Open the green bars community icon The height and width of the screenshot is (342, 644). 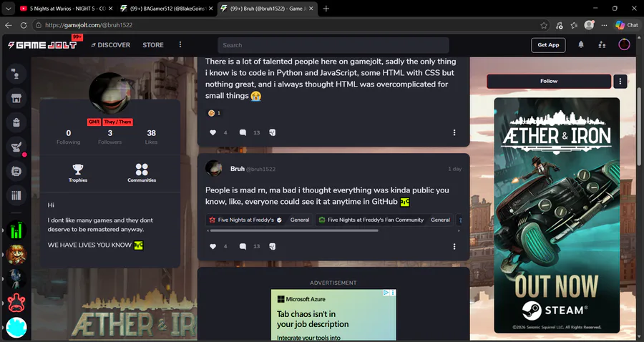pyautogui.click(x=16, y=230)
